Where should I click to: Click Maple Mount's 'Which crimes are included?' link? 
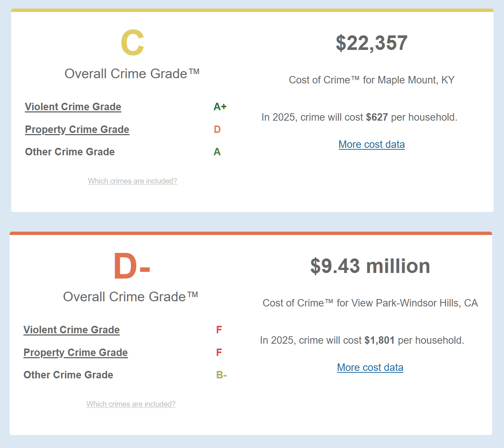coord(133,181)
